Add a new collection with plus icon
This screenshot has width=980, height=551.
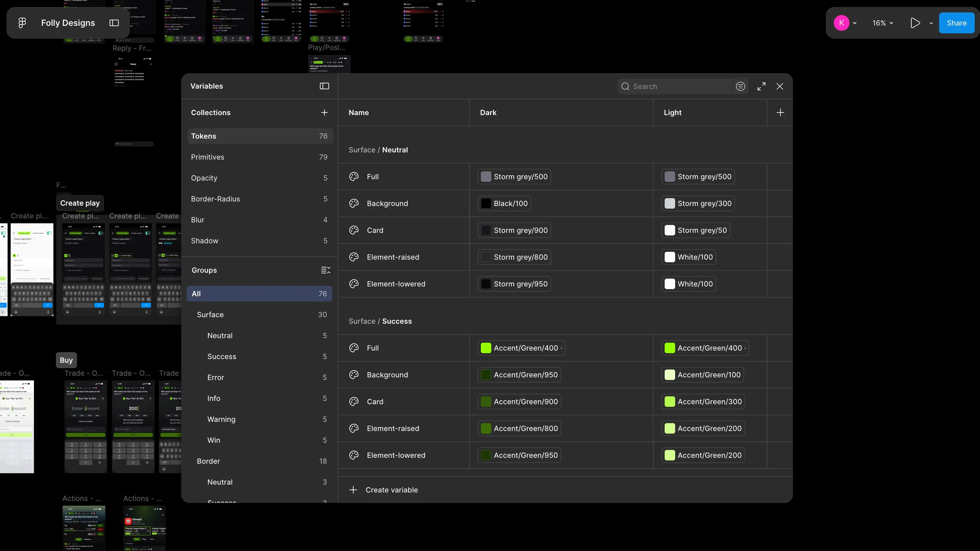click(324, 112)
